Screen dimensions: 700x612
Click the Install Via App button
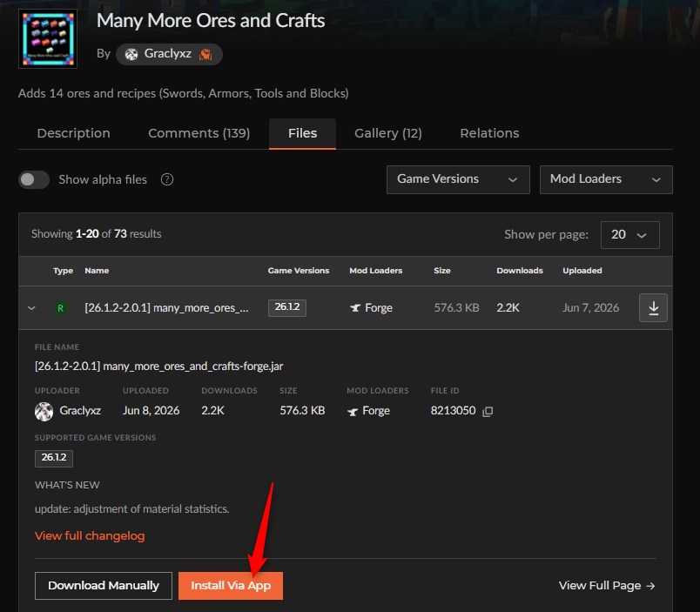[231, 586]
